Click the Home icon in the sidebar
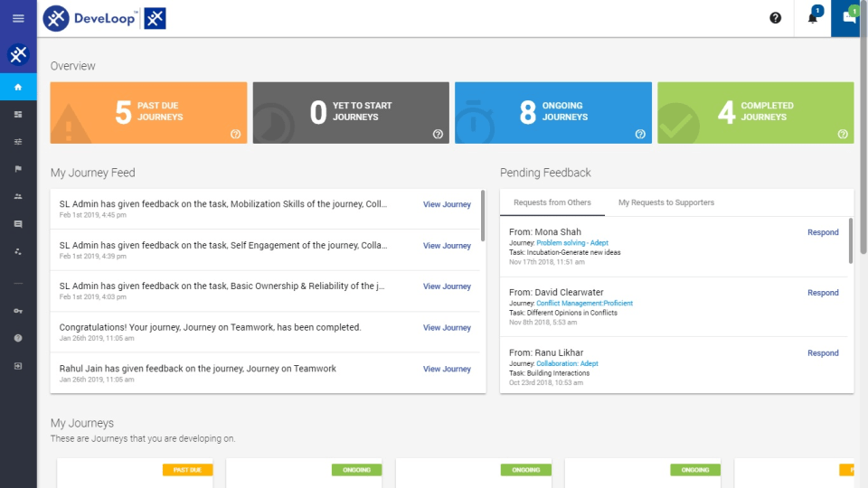The width and height of the screenshot is (868, 488). point(18,87)
